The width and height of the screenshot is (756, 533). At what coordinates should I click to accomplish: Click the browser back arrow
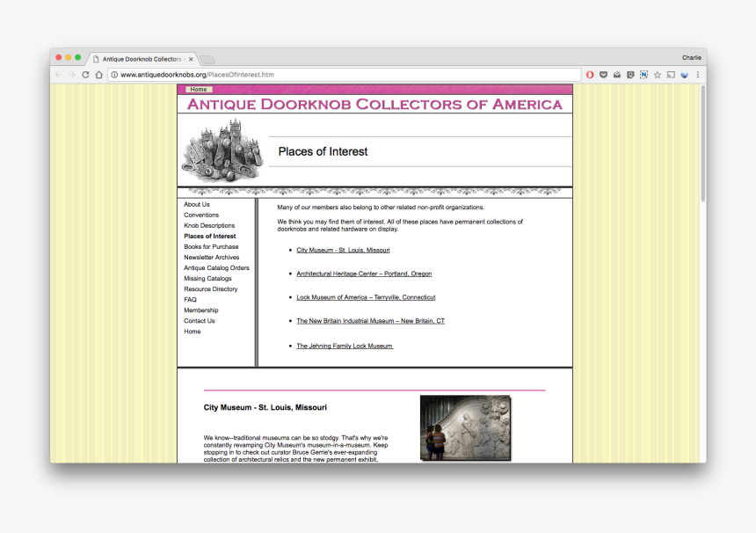(58, 75)
